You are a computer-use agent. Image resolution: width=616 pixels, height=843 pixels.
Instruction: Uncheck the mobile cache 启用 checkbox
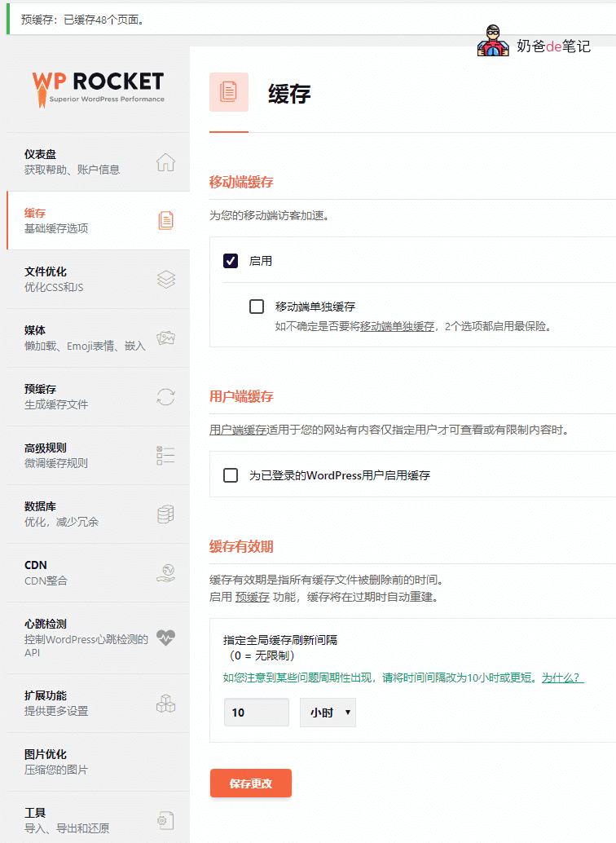pos(231,261)
